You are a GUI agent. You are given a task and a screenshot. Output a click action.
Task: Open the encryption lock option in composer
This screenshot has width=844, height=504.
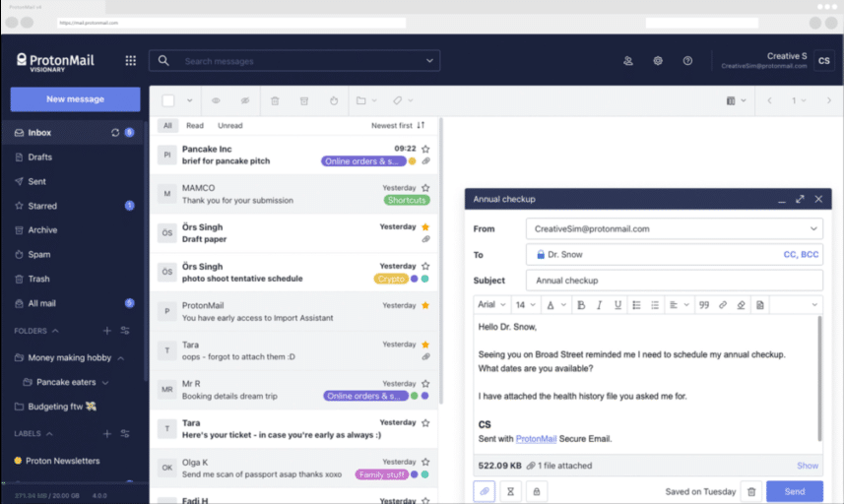pos(537,491)
